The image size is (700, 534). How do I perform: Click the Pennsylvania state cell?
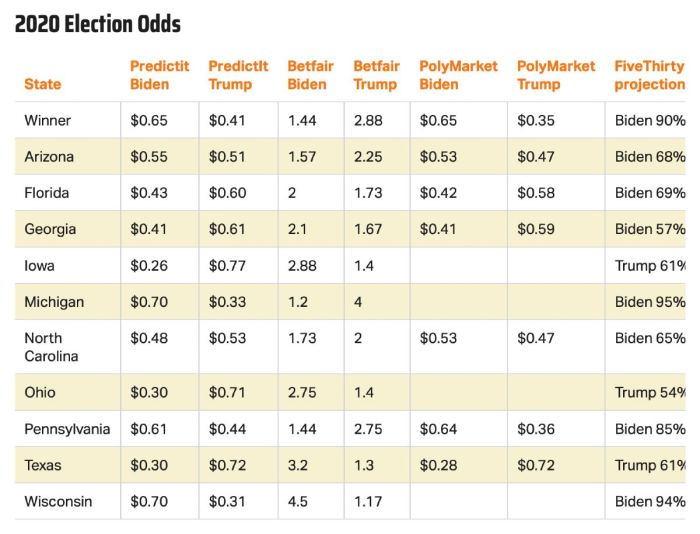[x=67, y=429]
